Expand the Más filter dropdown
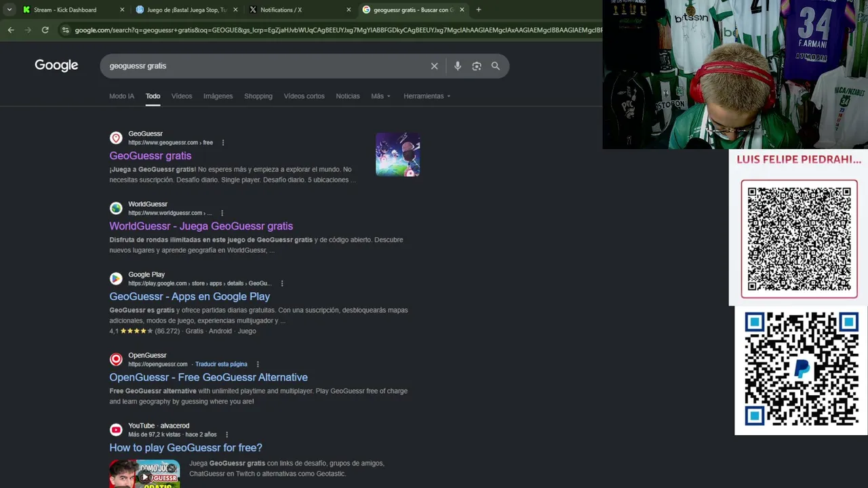This screenshot has height=488, width=868. 380,96
